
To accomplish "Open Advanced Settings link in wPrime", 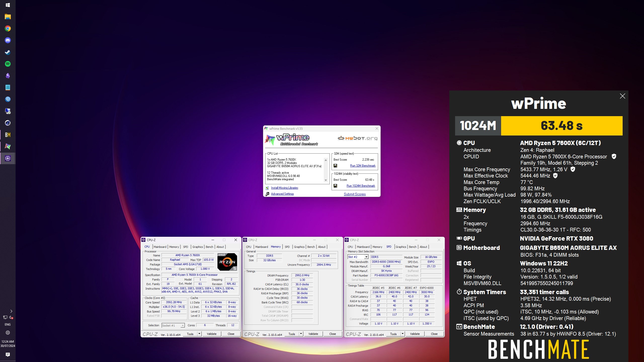I will (282, 194).
